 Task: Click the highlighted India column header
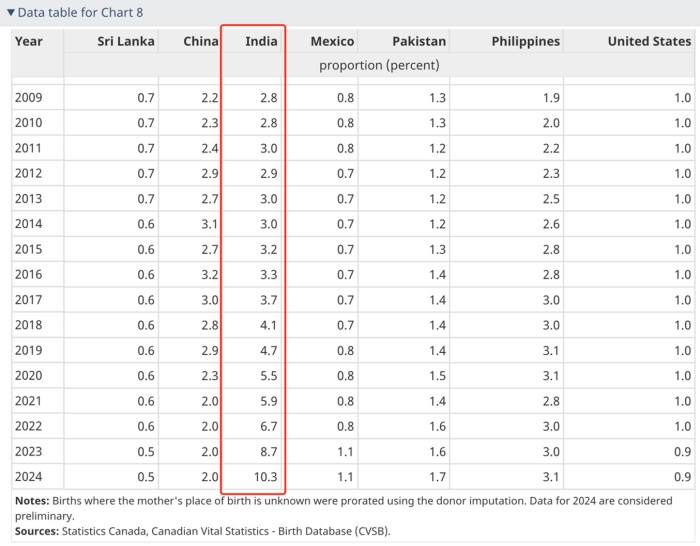(261, 41)
